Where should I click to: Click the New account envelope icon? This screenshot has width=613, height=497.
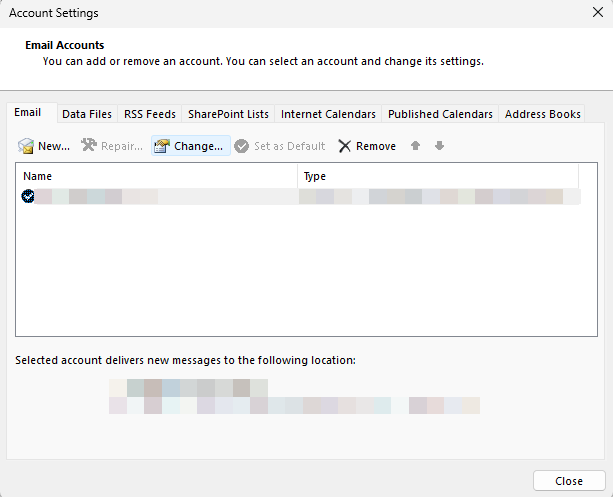pos(26,146)
